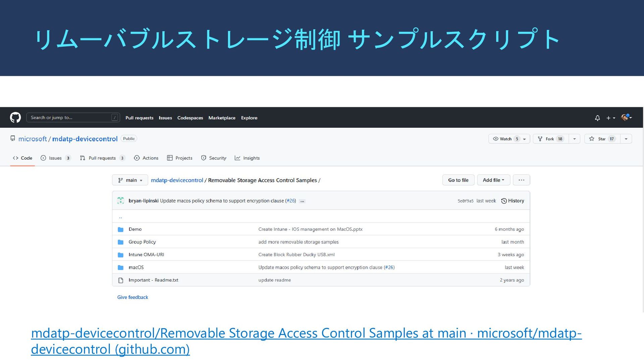Viewport: 644px width, 362px height.
Task: Open the slide's GitHub hyperlink at bottom
Action: [306, 341]
